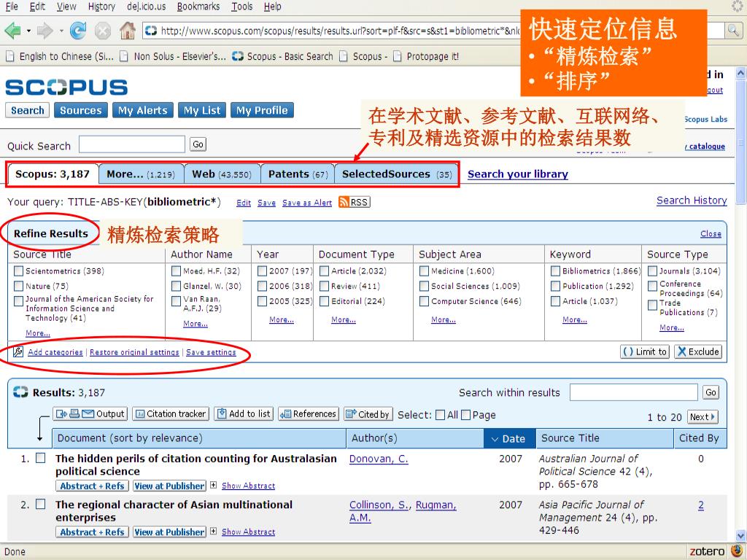
Task: Click the Limit to button
Action: [645, 352]
